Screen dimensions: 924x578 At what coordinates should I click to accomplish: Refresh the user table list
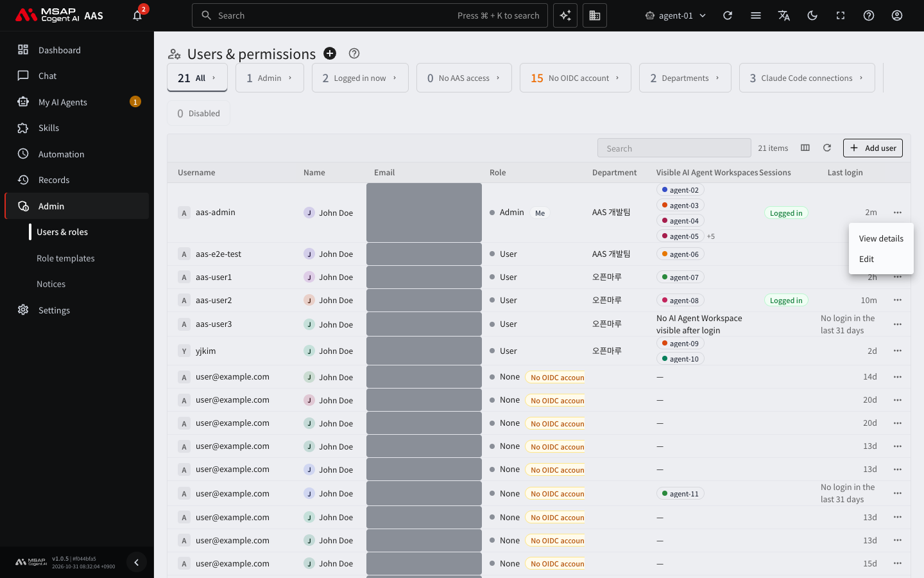(827, 148)
